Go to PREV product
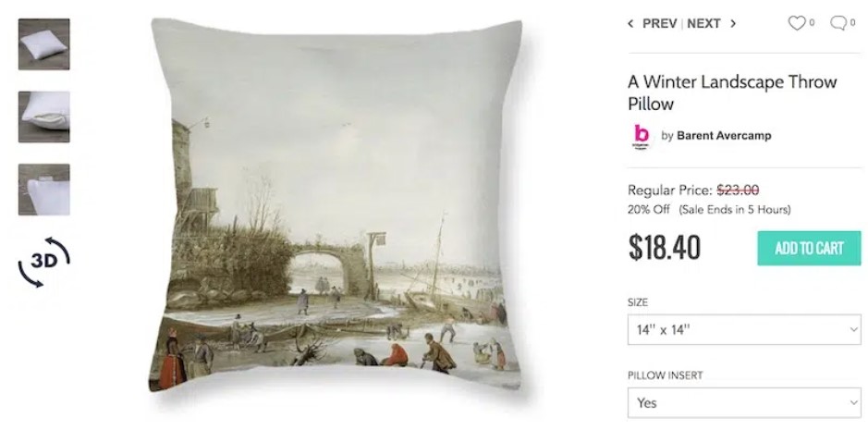The width and height of the screenshot is (868, 442). 659,23
